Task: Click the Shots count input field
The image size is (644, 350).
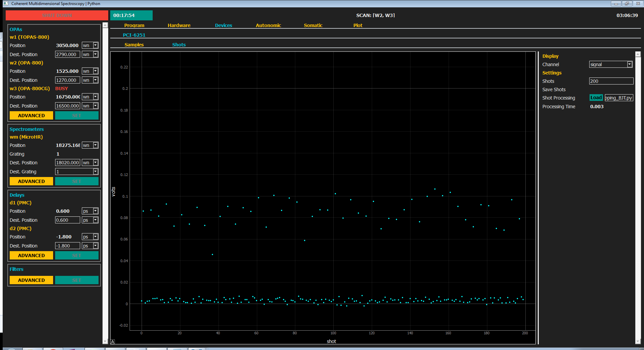Action: tap(611, 81)
